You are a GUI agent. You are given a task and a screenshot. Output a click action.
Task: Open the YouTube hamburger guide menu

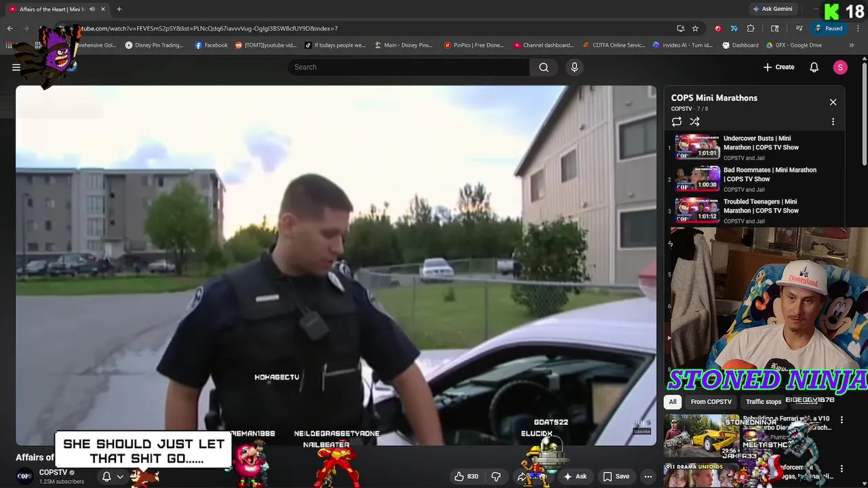pyautogui.click(x=16, y=67)
